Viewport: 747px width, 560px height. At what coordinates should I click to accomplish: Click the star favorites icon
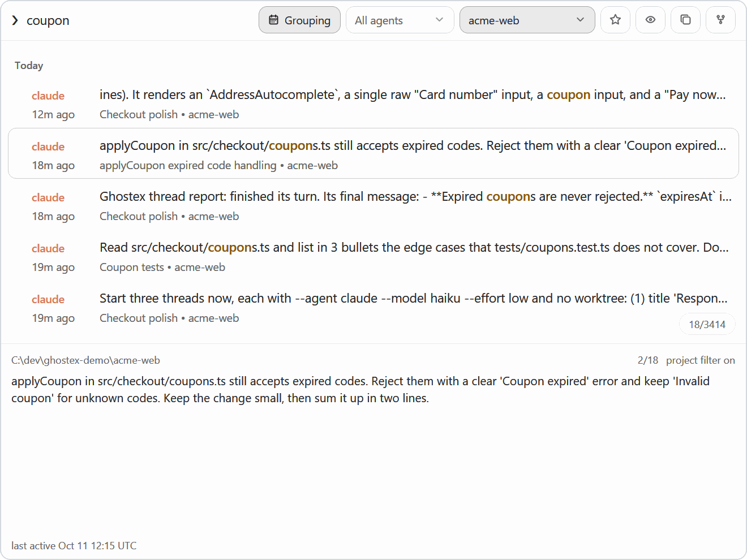click(x=615, y=20)
